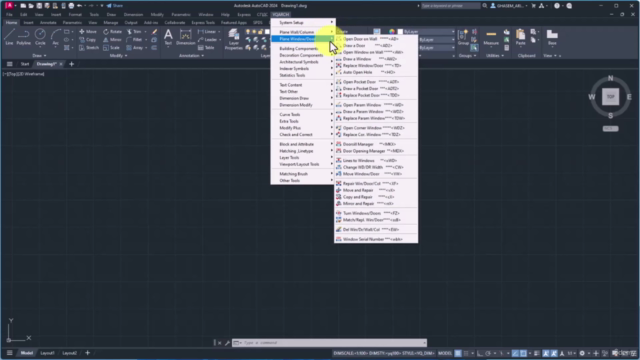This screenshot has width=640, height=360.
Task: Choose Move Window/Door entry
Action: (x=376, y=174)
